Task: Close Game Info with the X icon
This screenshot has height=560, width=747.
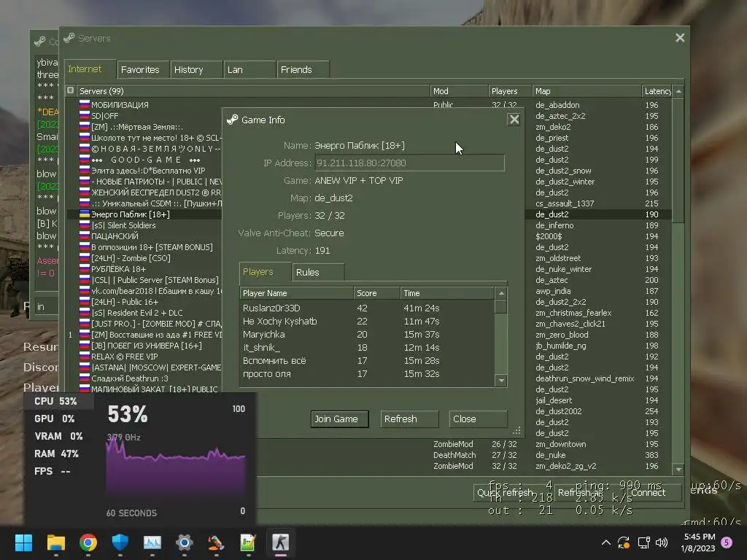Action: click(x=514, y=120)
